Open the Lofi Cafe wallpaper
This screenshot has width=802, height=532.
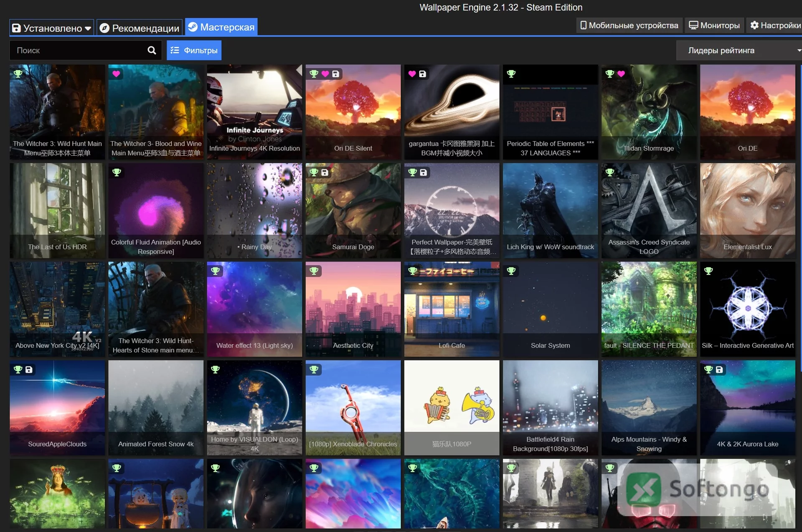pos(452,309)
